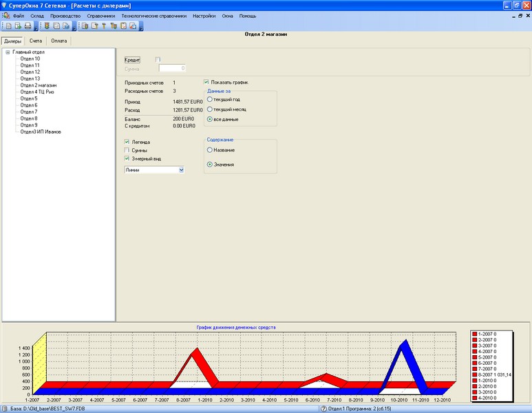
Task: Select Отдел 10 in the tree
Action: [x=30, y=59]
